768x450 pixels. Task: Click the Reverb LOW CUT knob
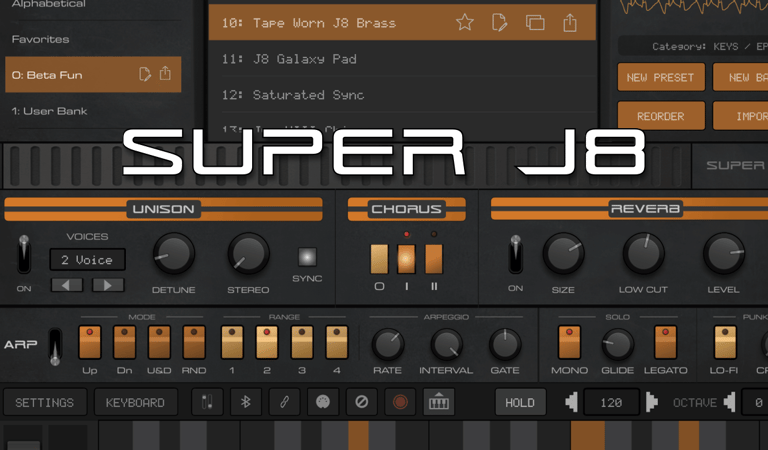(644, 254)
